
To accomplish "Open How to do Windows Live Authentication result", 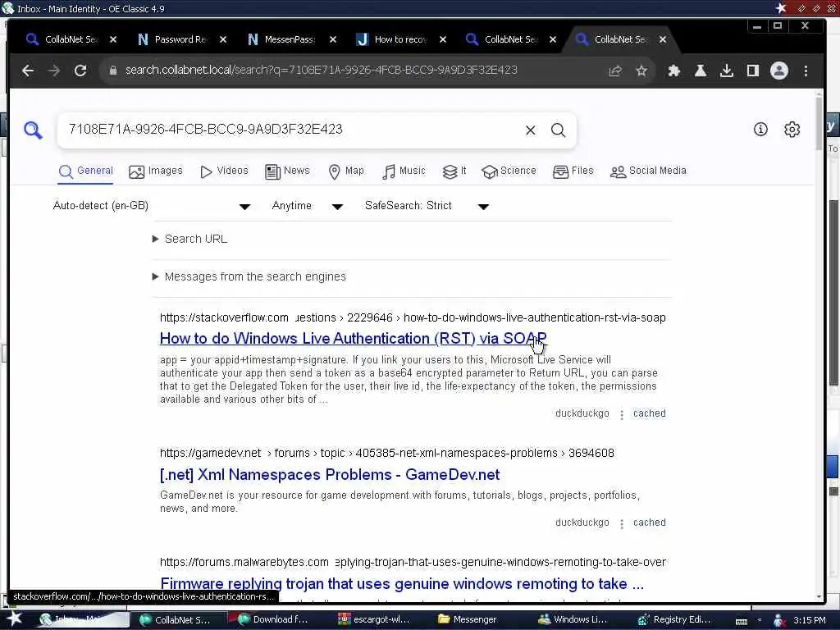I will coord(353,339).
